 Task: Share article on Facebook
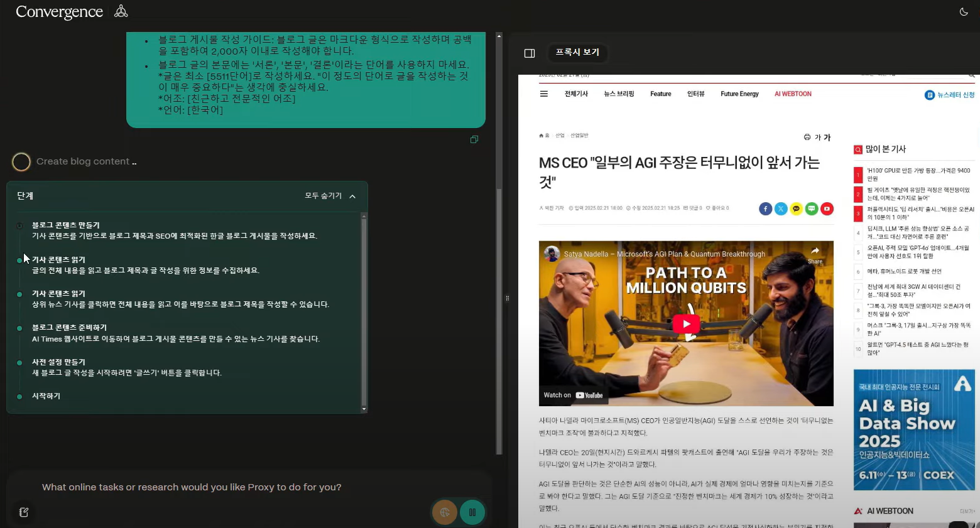765,208
